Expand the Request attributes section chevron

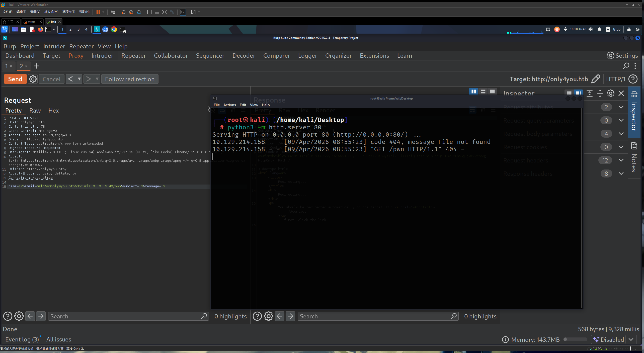coord(621,107)
